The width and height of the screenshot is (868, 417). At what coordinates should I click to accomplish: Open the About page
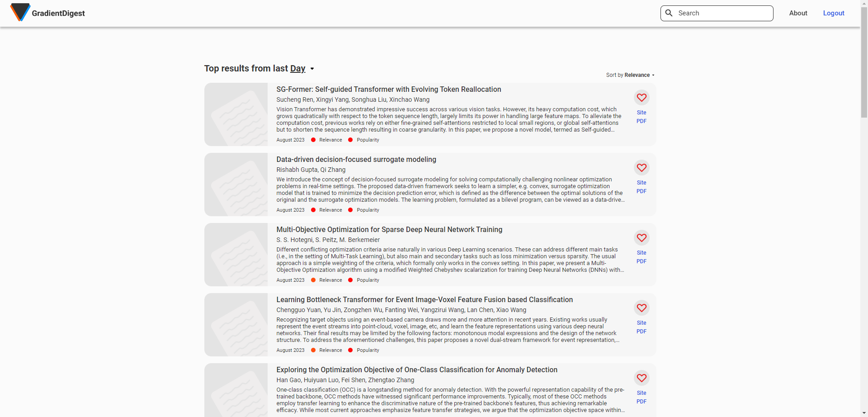pos(798,13)
